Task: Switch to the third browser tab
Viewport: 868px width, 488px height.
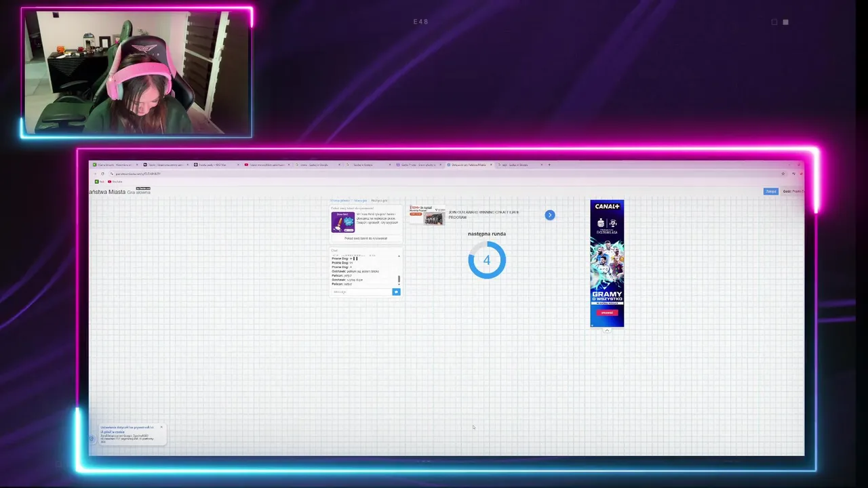Action: point(216,165)
